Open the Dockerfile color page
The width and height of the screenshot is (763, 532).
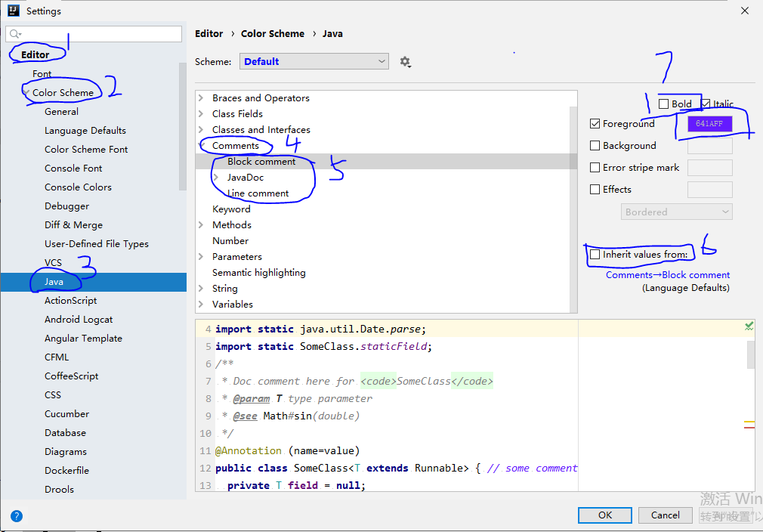tap(66, 471)
